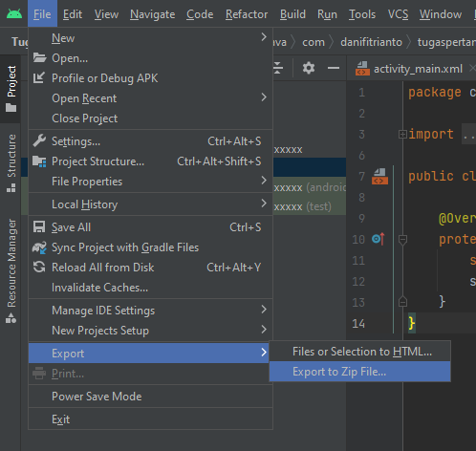Click the collapse all icon in project toolbar
Viewport: 476px width, 451px height.
tap(277, 68)
